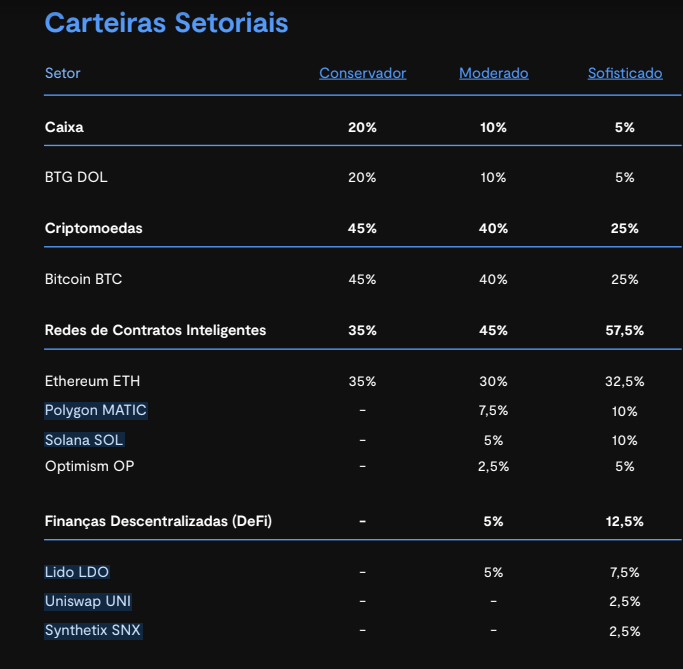Open the Conservador portfolio link
The width and height of the screenshot is (683, 669).
[x=362, y=73]
